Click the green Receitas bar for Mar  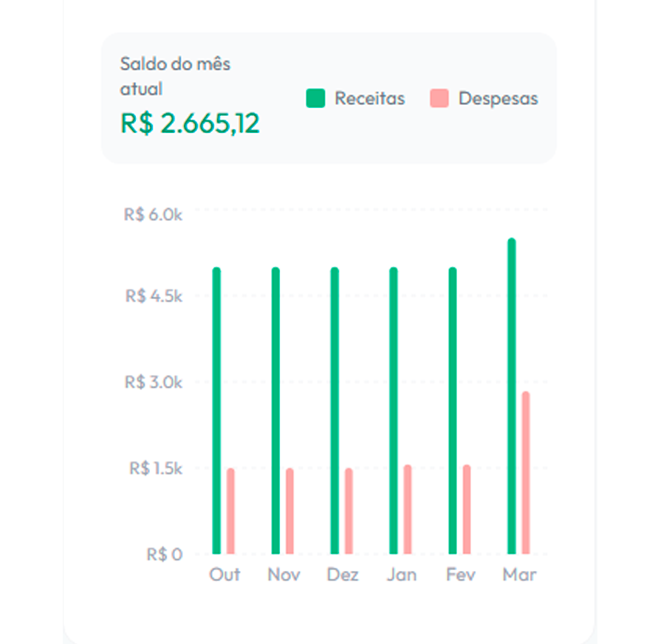(512, 396)
